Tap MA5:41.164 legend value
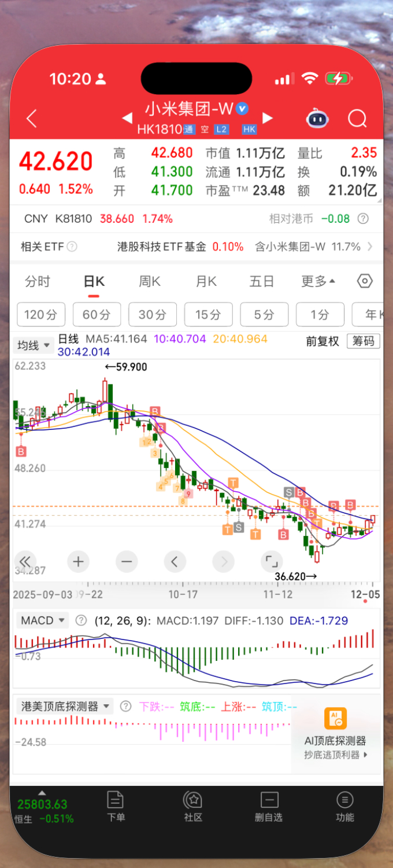 pos(117,339)
